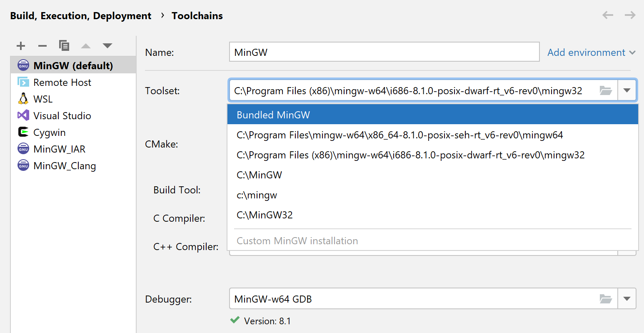
Task: Click the Toolset browse folder icon
Action: [x=606, y=90]
